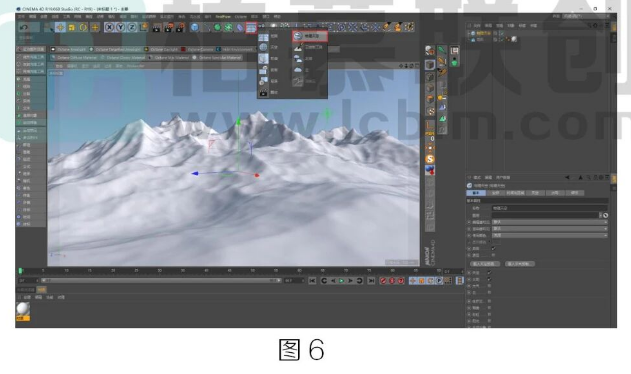Toggle the checked option above the preset buttons
The width and height of the screenshot is (631, 374).
493,249
